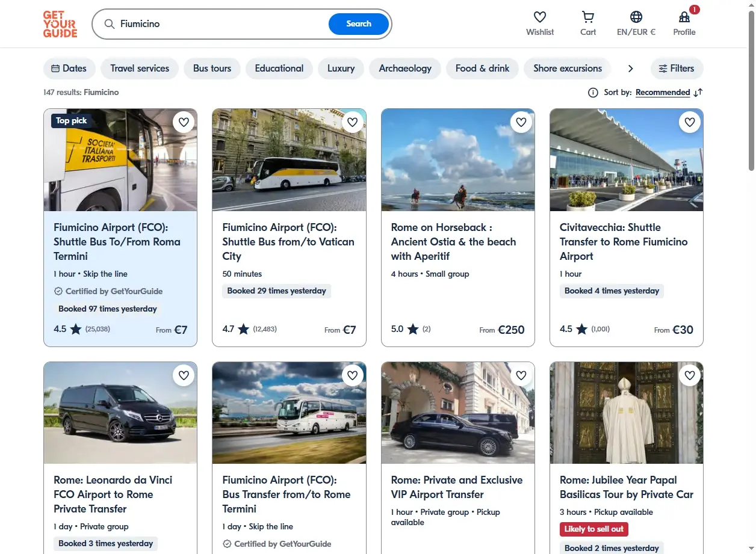
Task: Click the horseback riders beach photo
Action: (458, 160)
